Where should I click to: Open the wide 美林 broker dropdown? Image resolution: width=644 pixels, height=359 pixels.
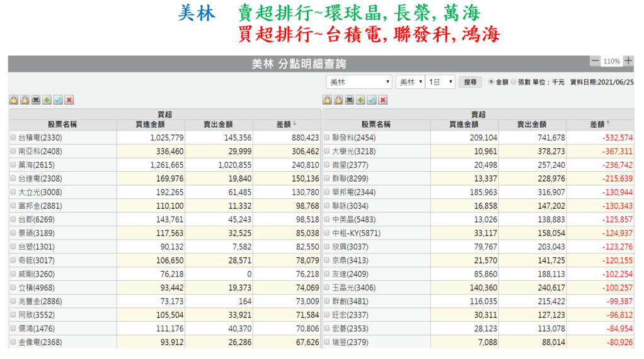coord(359,82)
